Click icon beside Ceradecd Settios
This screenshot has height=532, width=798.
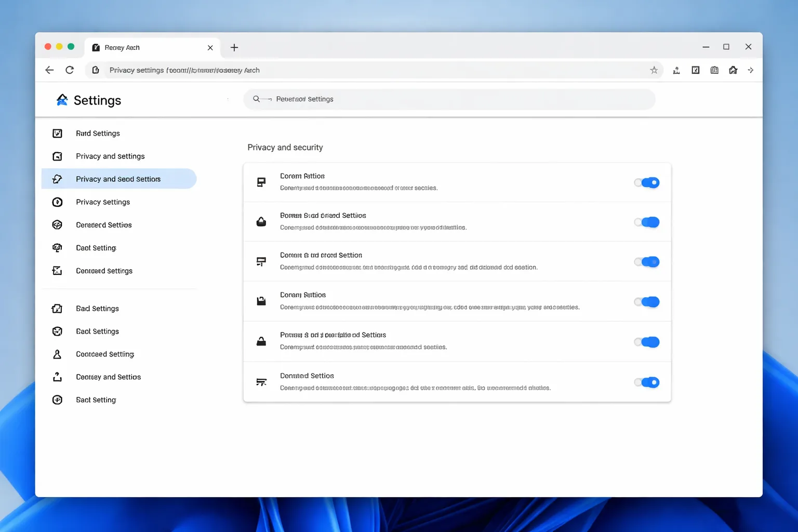click(58, 225)
